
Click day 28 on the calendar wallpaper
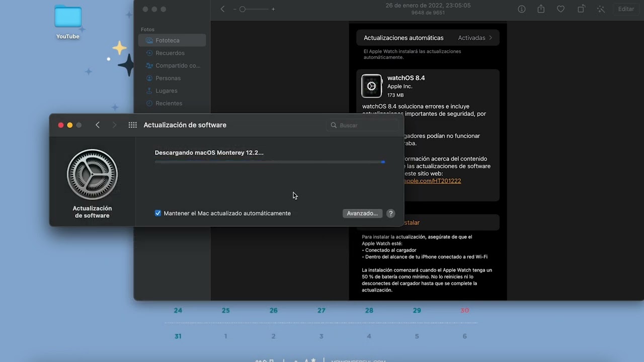click(369, 310)
